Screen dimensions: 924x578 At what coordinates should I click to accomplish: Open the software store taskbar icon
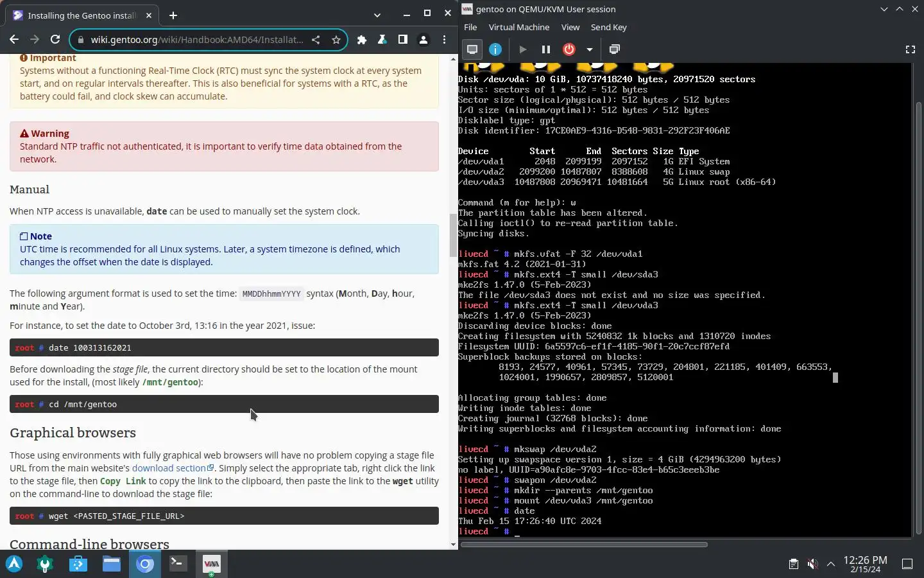point(78,564)
